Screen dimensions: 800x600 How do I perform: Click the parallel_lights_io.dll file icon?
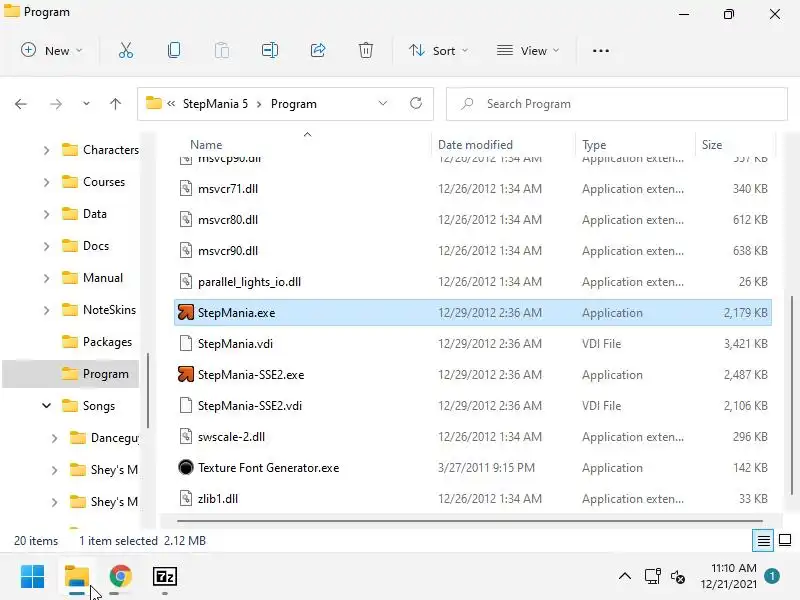[186, 281]
